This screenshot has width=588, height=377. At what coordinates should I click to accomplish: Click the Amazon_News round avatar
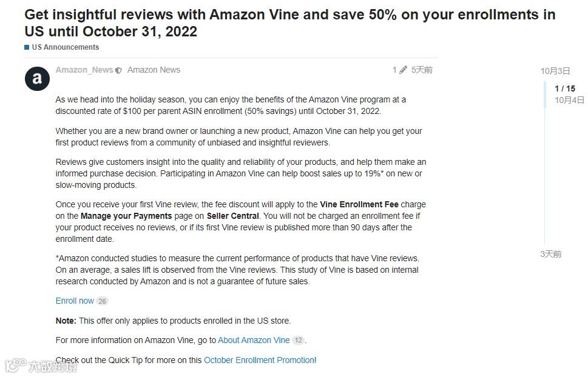(37, 79)
